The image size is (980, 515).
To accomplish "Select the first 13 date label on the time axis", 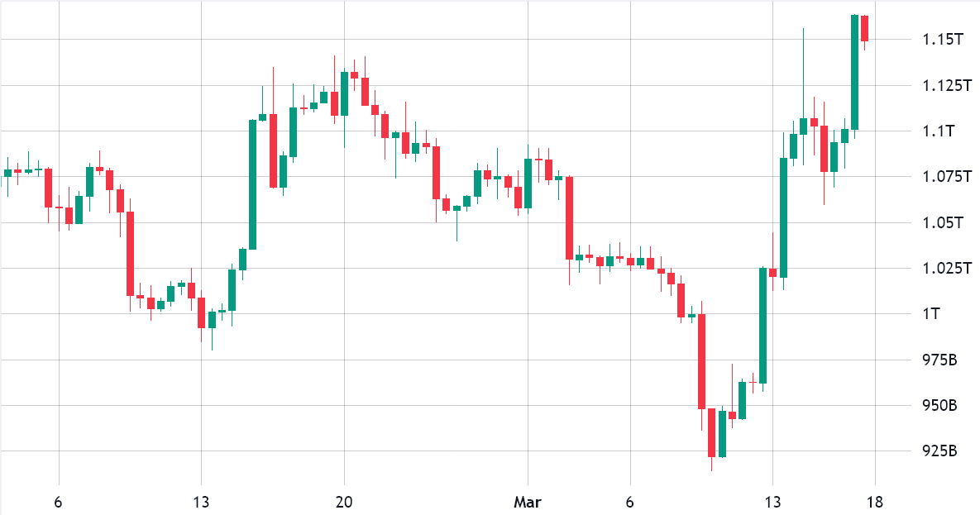I will pyautogui.click(x=201, y=502).
